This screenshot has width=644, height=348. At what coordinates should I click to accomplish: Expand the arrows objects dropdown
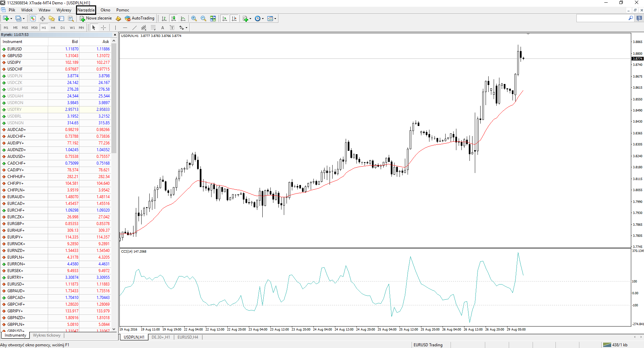point(186,28)
